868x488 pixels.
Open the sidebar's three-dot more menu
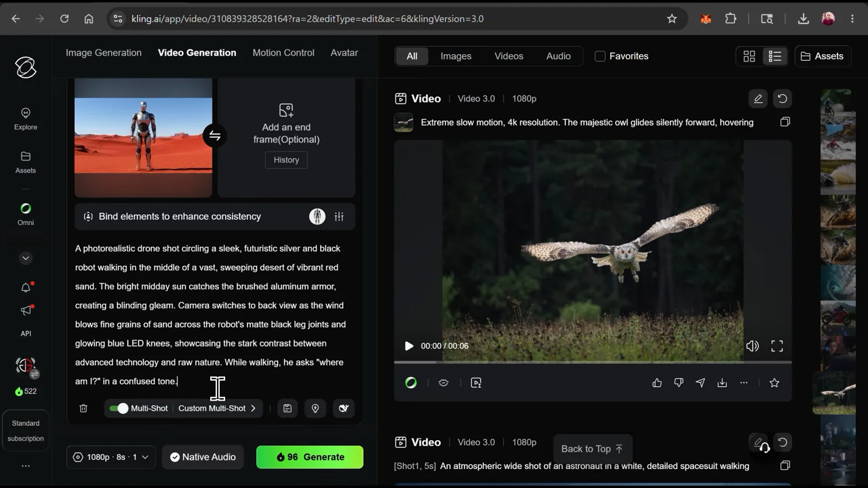point(25,466)
